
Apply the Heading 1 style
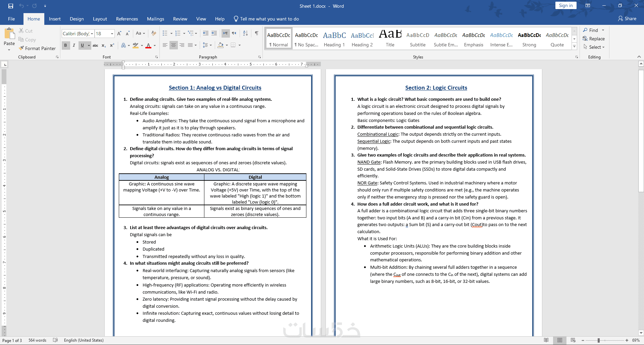(334, 39)
